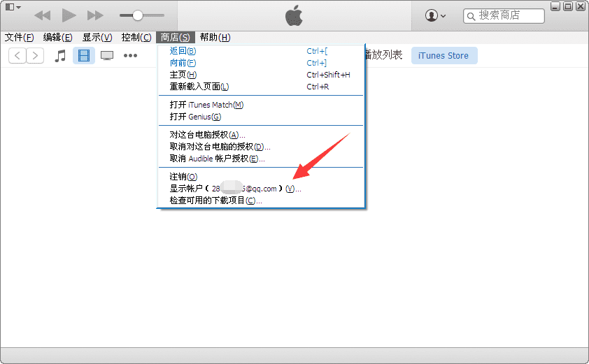Open the Music library icon
The image size is (589, 364).
60,55
